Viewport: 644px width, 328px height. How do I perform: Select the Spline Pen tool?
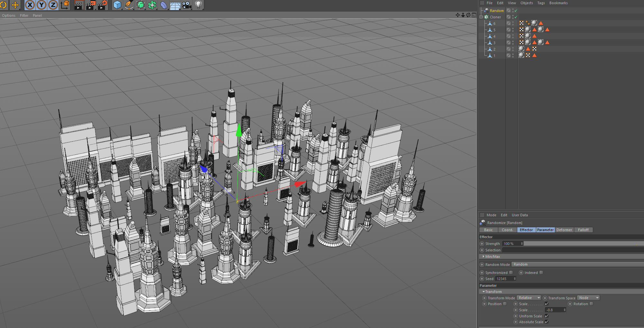(x=129, y=5)
